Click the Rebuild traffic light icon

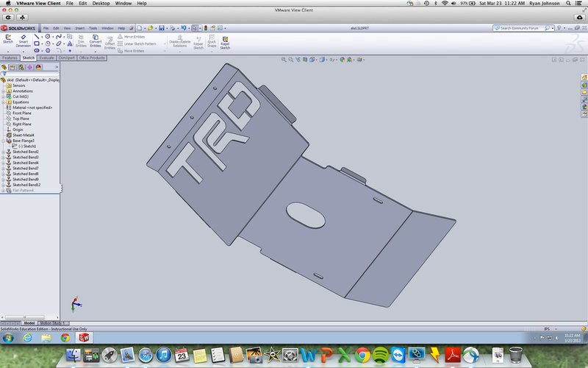pyautogui.click(x=206, y=28)
